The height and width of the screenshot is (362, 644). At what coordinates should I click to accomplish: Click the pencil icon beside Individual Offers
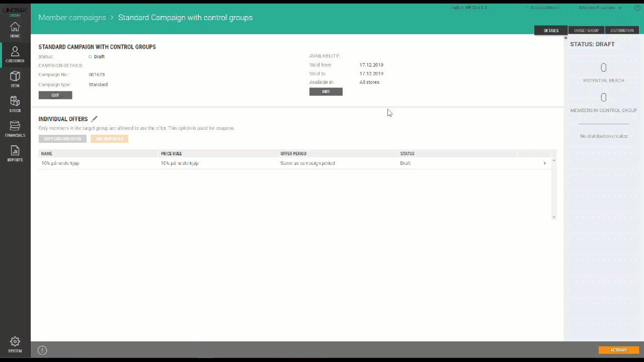[94, 119]
